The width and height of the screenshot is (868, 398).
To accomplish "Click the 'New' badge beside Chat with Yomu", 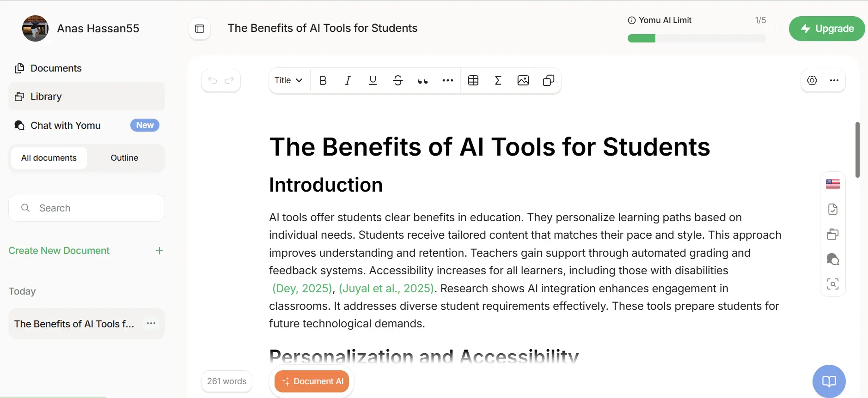I will [x=145, y=125].
